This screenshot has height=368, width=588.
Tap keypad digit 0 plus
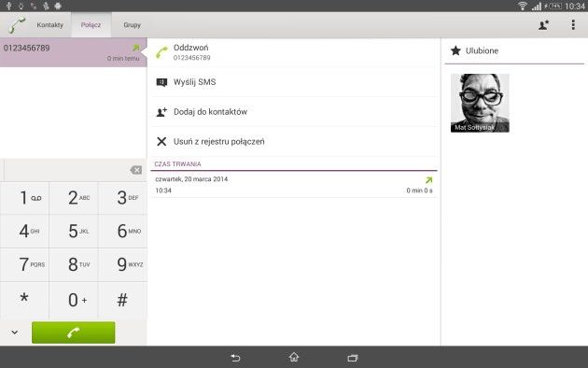74,300
